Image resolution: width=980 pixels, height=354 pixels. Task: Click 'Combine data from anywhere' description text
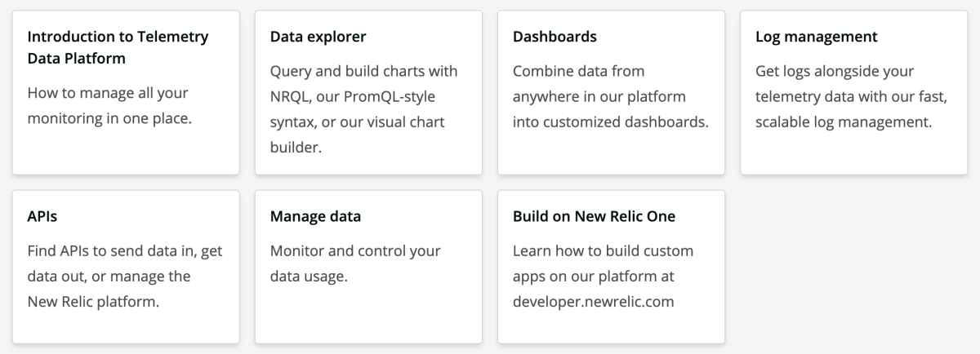tap(599, 84)
